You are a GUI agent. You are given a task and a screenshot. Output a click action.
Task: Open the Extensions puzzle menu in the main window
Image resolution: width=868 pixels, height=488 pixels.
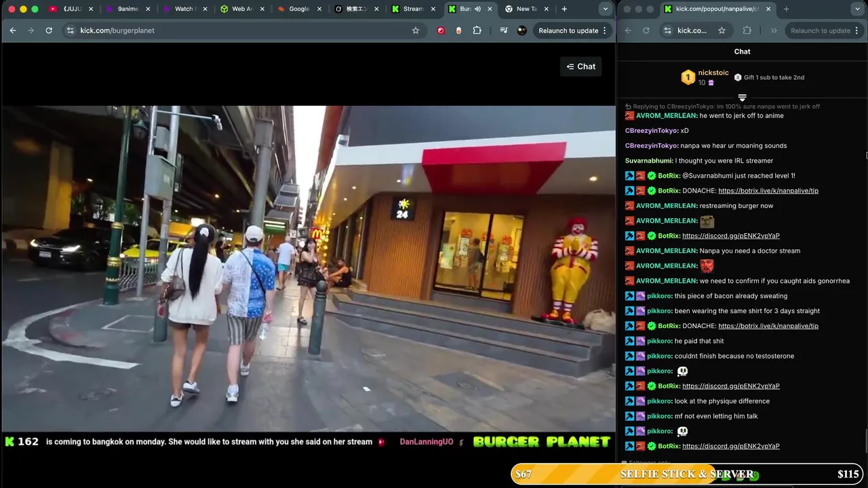477,30
